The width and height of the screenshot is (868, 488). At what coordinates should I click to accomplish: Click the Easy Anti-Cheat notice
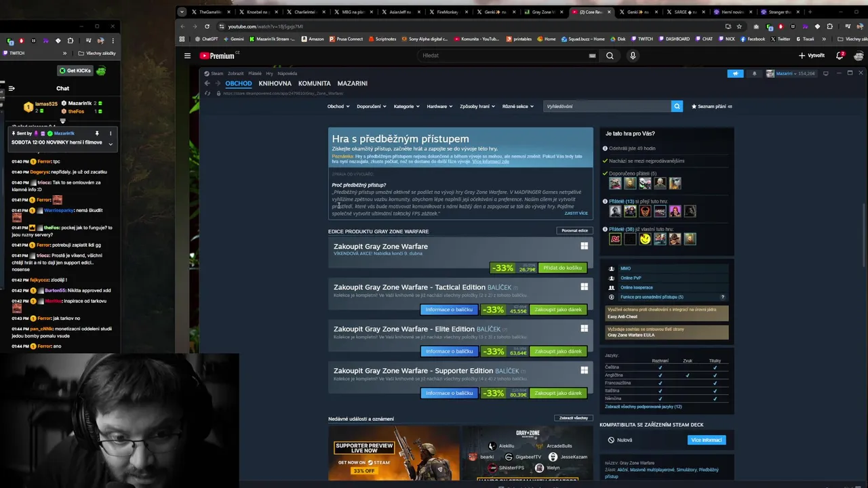coord(667,313)
